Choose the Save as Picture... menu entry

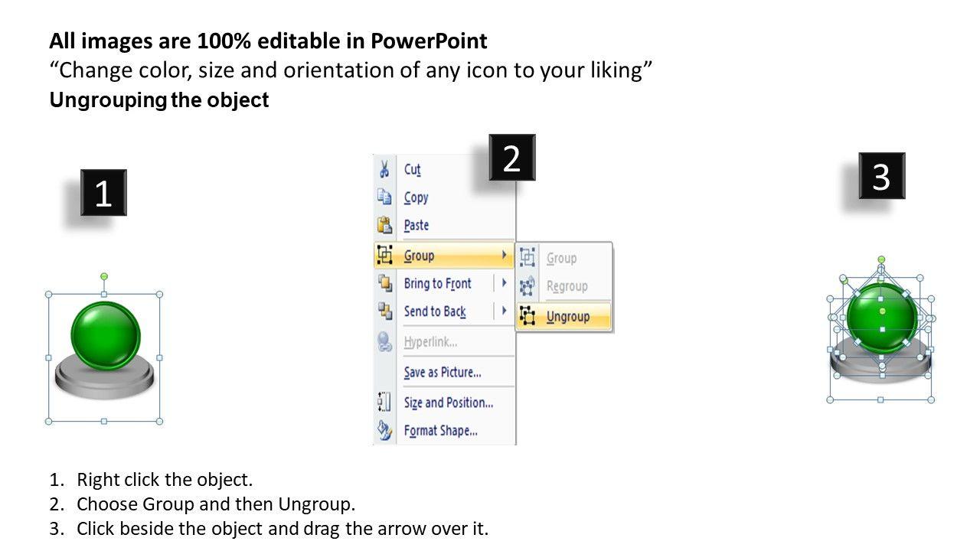tap(443, 373)
